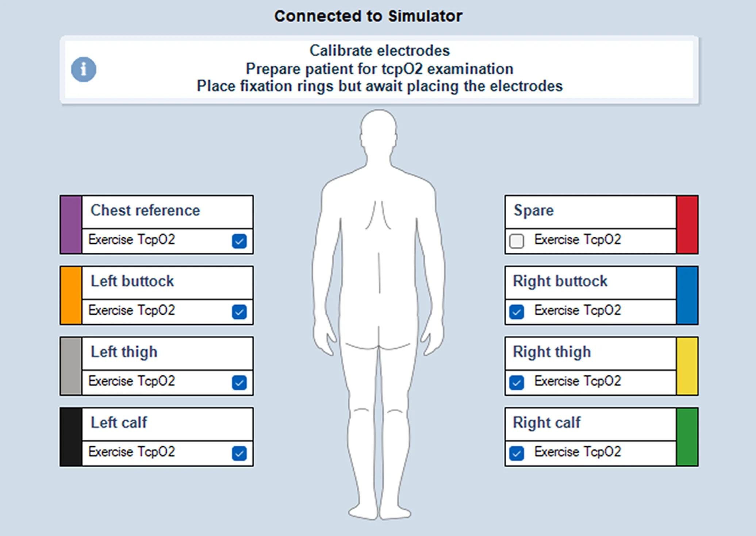
Task: Click the Right calf electrode label
Action: tap(546, 423)
